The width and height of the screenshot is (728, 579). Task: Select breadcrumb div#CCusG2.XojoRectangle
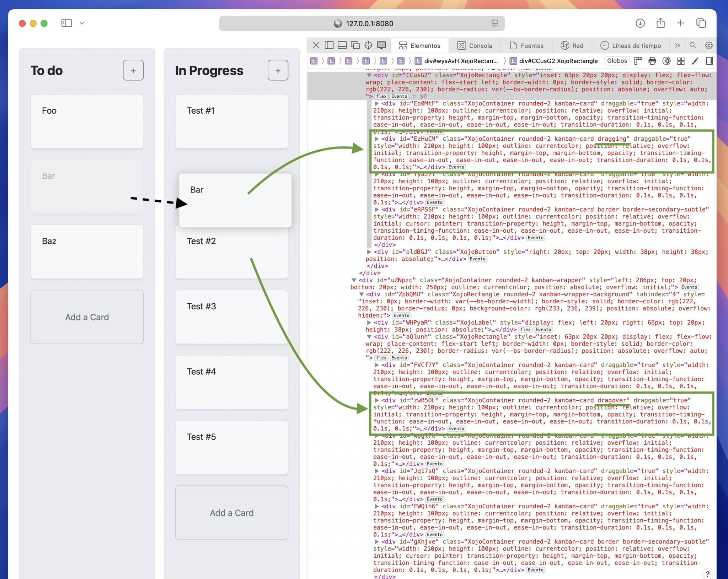pos(554,61)
